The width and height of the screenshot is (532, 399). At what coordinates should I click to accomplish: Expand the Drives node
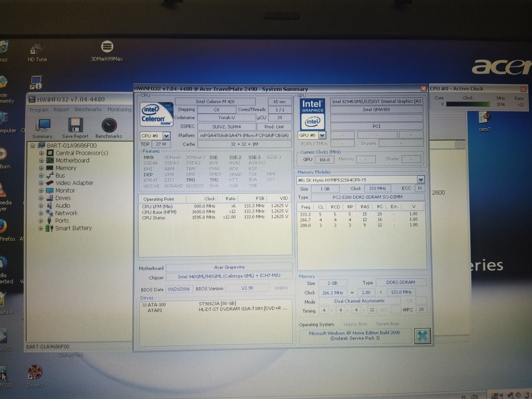pos(41,198)
